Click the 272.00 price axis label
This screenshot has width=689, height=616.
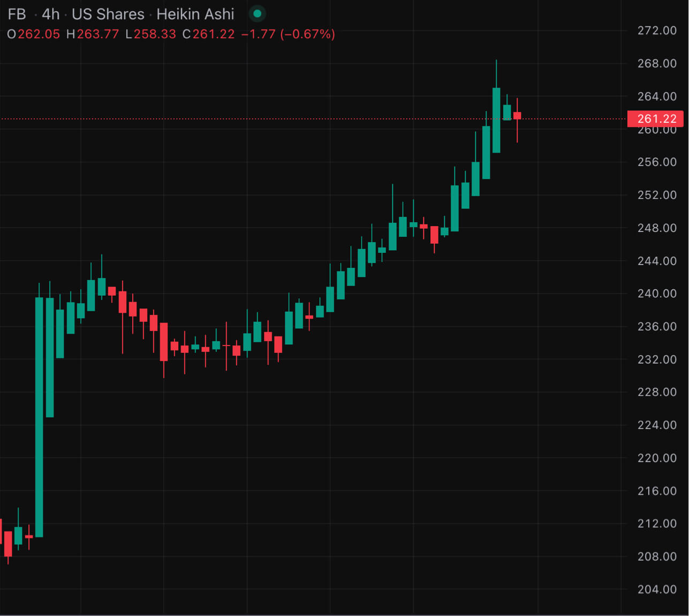(x=657, y=31)
